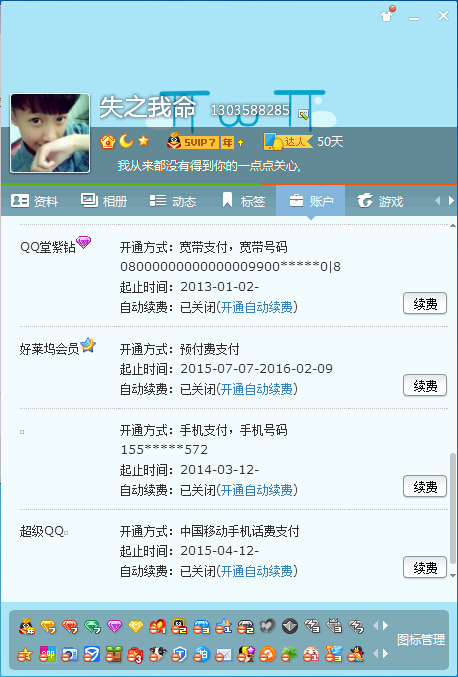Viewport: 458px width, 677px height.
Task: Show more tabs with right arrow
Action: [451, 201]
